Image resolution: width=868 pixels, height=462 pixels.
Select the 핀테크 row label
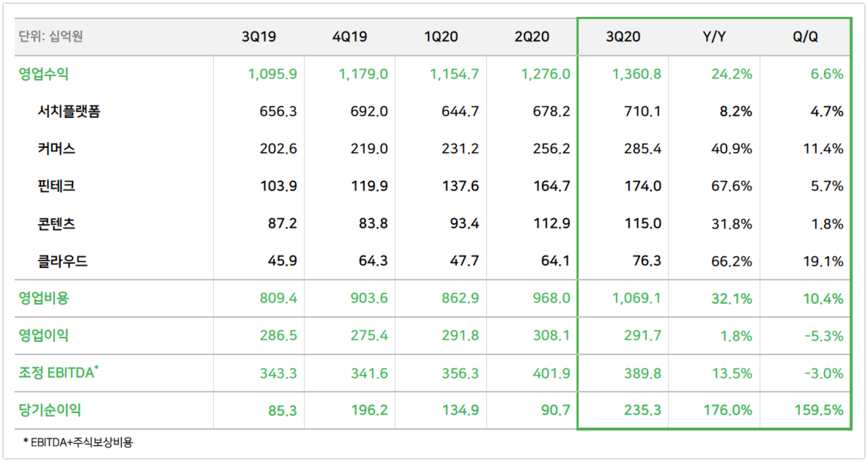pos(56,186)
